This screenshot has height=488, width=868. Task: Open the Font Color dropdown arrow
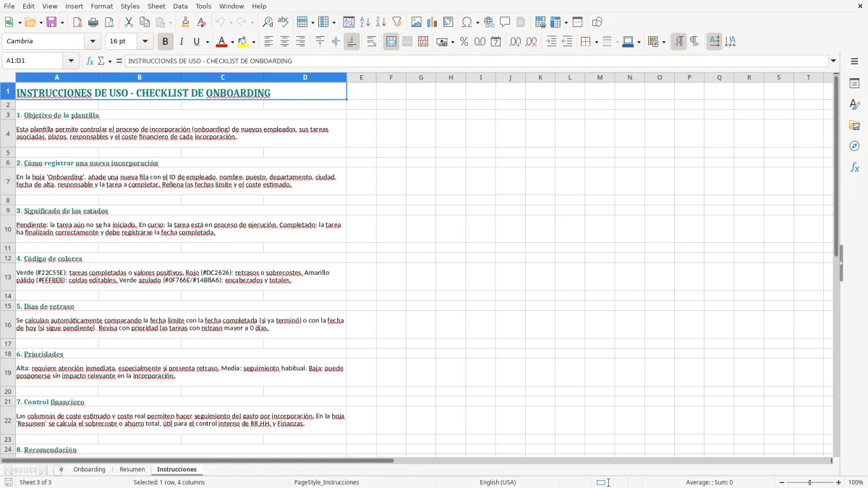(232, 42)
